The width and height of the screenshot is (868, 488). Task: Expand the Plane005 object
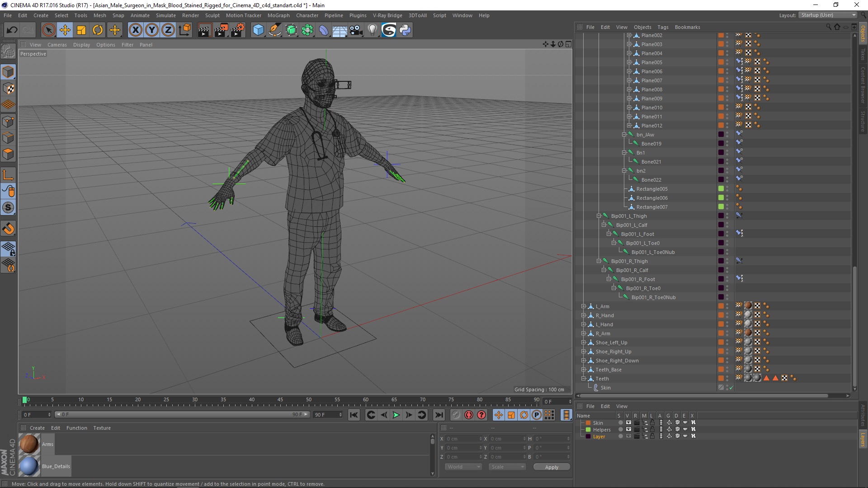[629, 62]
